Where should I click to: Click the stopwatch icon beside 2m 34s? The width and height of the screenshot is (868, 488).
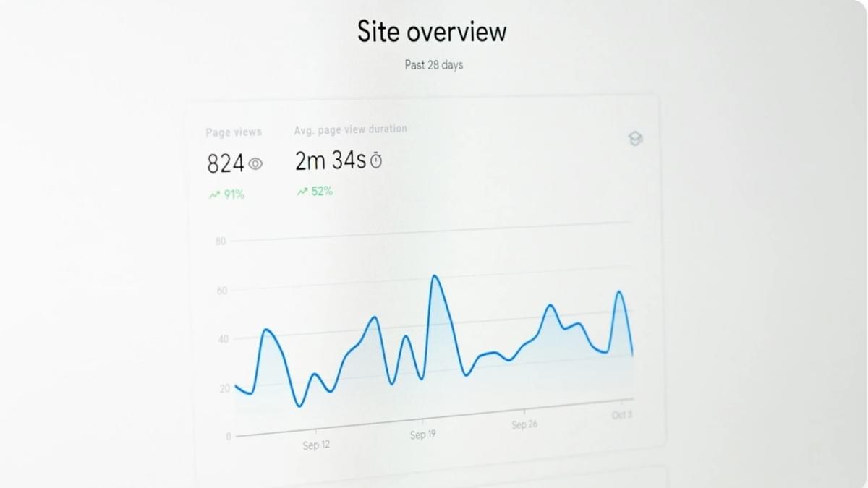pyautogui.click(x=376, y=162)
